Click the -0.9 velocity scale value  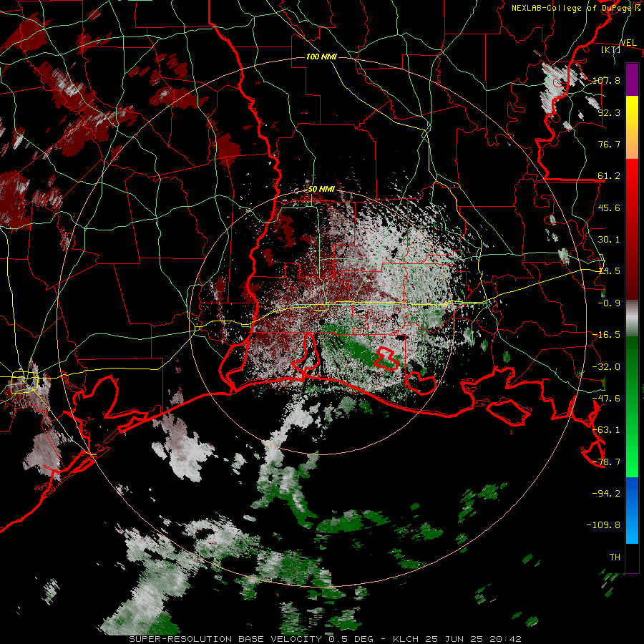pos(609,303)
